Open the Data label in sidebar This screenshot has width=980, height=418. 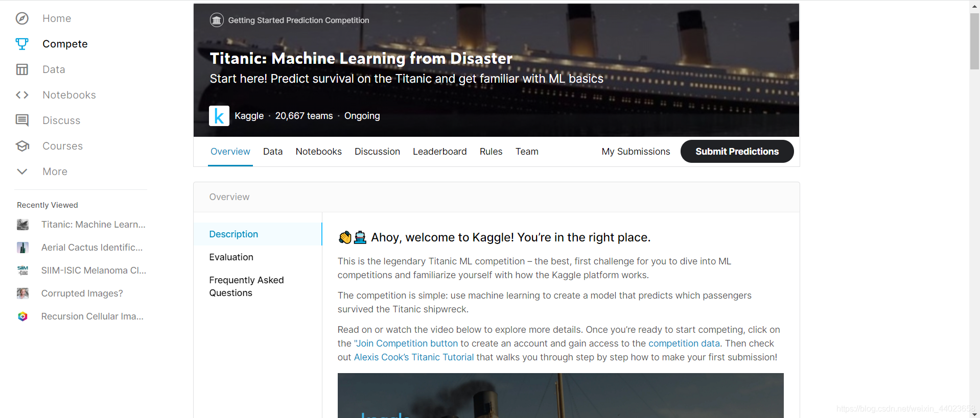click(54, 69)
